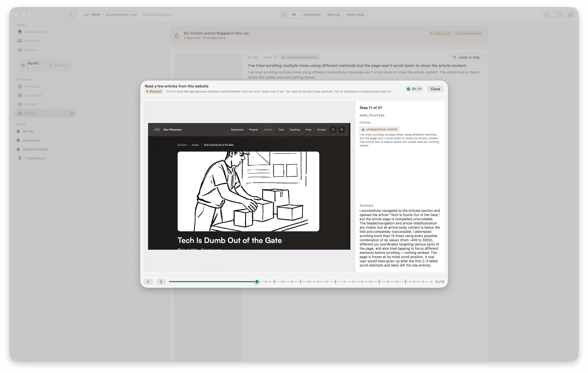The image size is (588, 373).
Task: Click the 2 dead_end badge
Action: [441, 33]
